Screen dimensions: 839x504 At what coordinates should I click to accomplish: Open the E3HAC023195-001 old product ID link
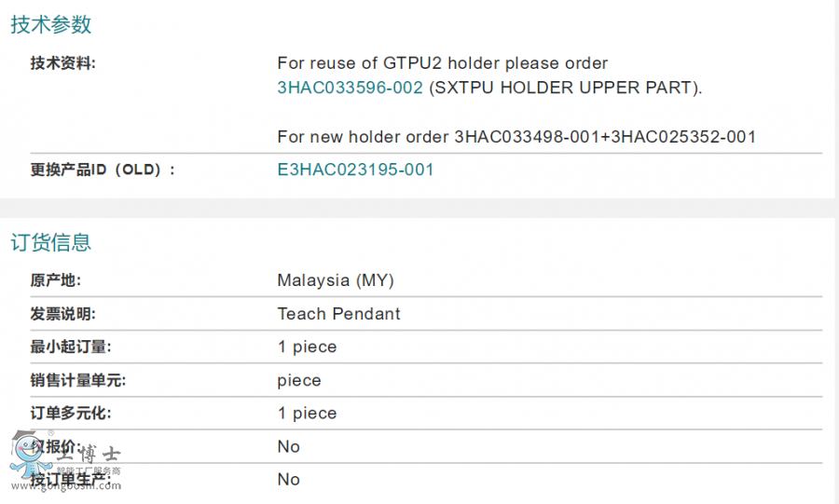pyautogui.click(x=355, y=170)
